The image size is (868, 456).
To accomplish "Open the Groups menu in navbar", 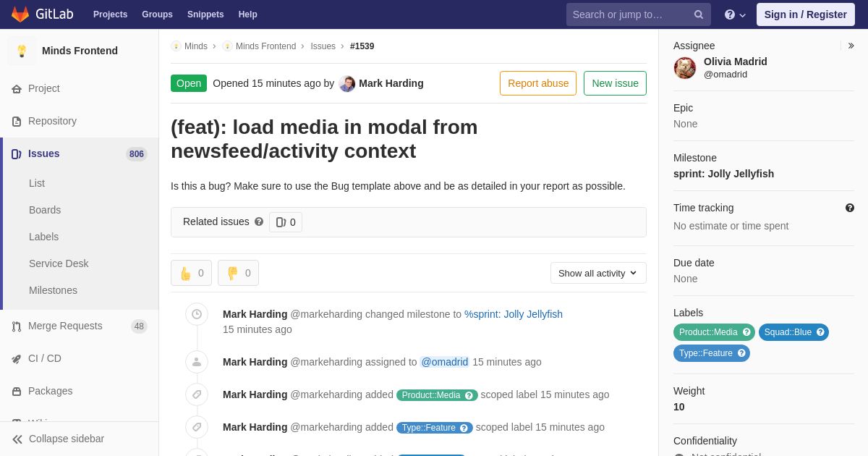I will pyautogui.click(x=157, y=14).
